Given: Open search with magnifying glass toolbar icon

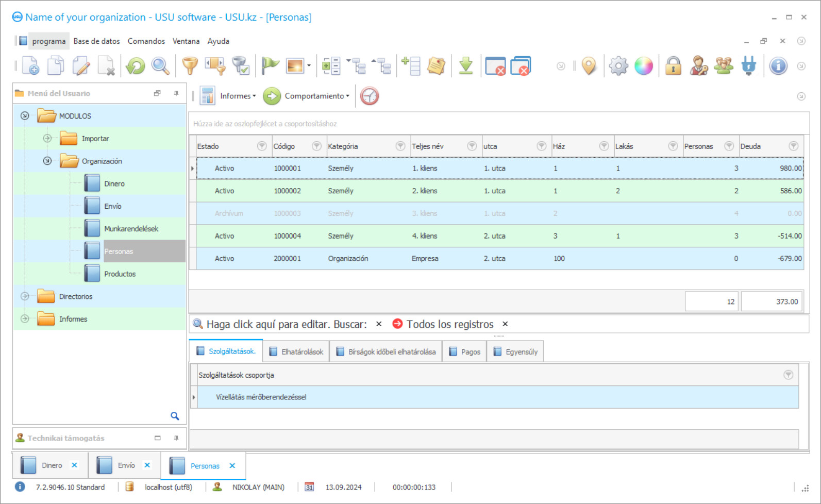Looking at the screenshot, I should [x=160, y=66].
